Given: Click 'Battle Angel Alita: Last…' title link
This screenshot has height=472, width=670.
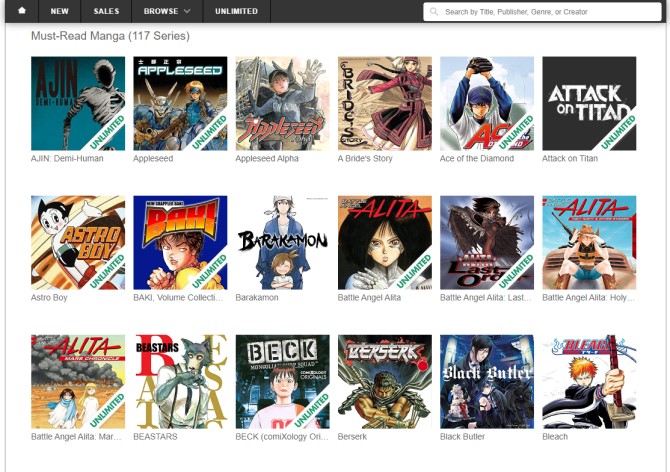Looking at the screenshot, I should (x=485, y=298).
